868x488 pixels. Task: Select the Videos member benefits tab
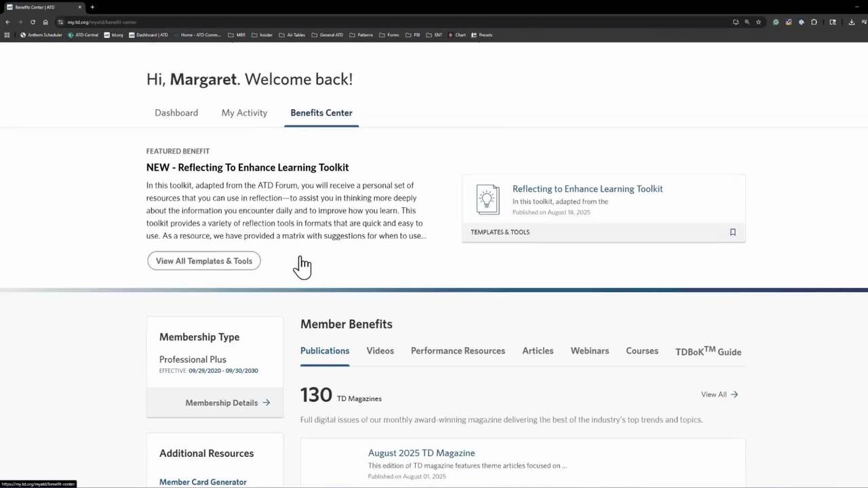380,350
